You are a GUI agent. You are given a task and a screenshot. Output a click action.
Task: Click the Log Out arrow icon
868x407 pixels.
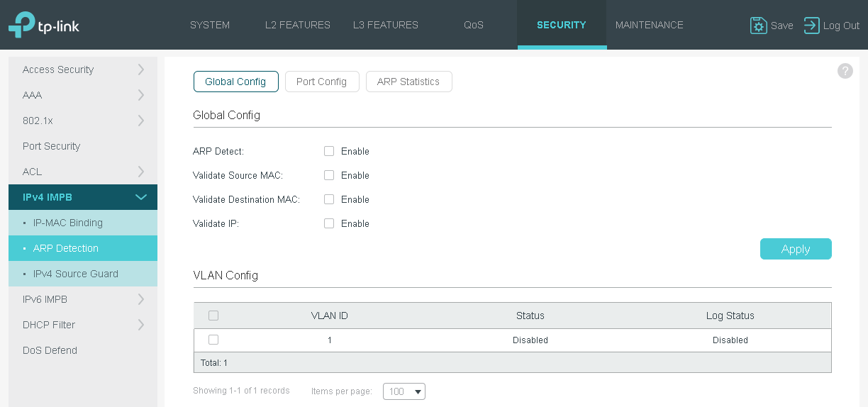click(811, 26)
